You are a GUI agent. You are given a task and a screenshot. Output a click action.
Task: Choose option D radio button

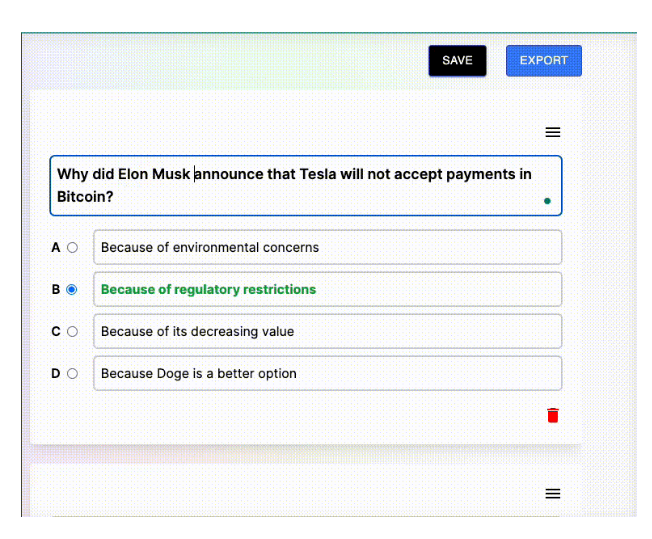click(72, 374)
